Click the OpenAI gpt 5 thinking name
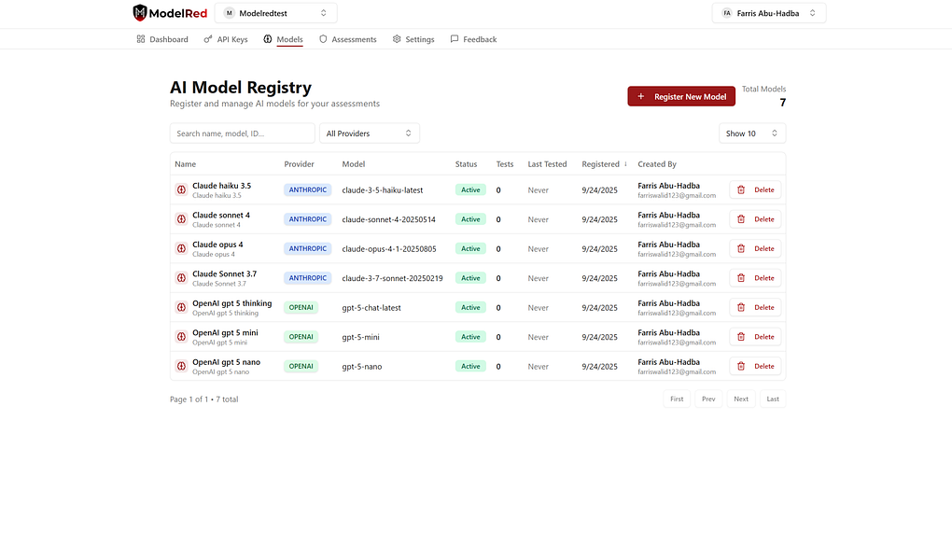Image resolution: width=952 pixels, height=560 pixels. [x=231, y=303]
